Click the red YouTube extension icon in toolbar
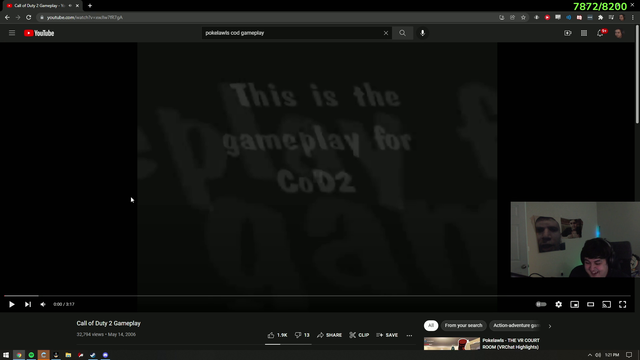The width and height of the screenshot is (640, 360). 547,18
